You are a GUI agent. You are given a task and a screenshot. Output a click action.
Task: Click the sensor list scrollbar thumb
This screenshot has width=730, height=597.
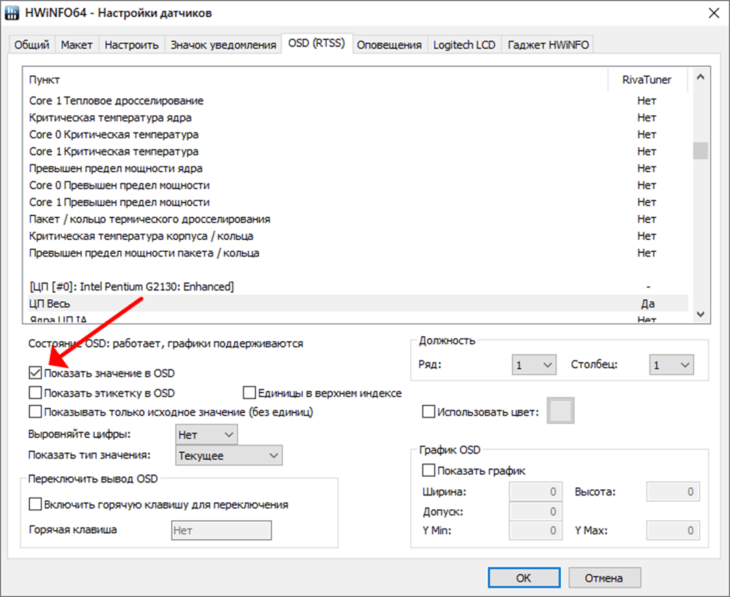(700, 150)
